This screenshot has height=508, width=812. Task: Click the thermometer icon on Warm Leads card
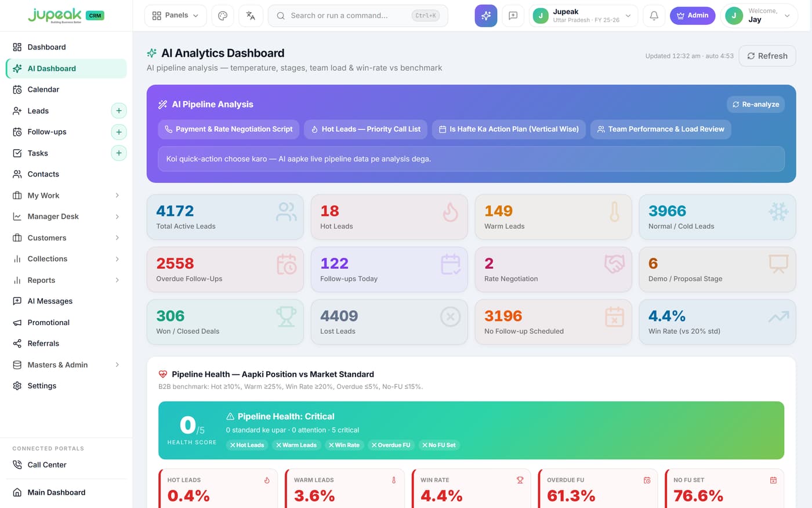(614, 212)
